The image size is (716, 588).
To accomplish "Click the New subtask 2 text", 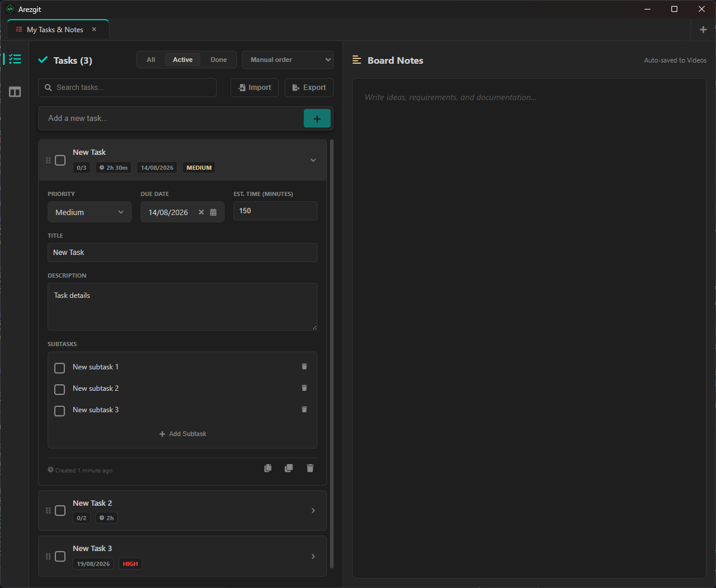I will [95, 388].
